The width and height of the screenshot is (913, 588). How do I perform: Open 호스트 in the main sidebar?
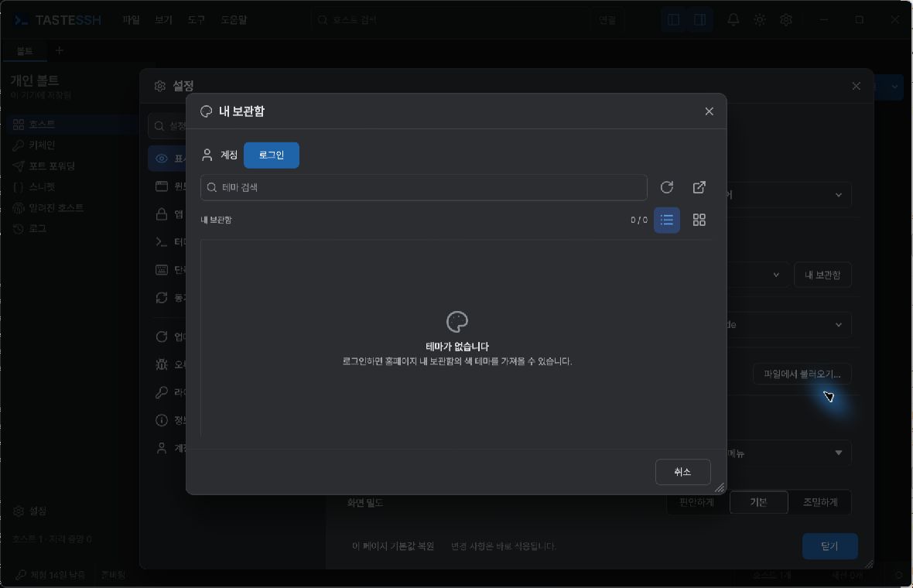(72, 124)
